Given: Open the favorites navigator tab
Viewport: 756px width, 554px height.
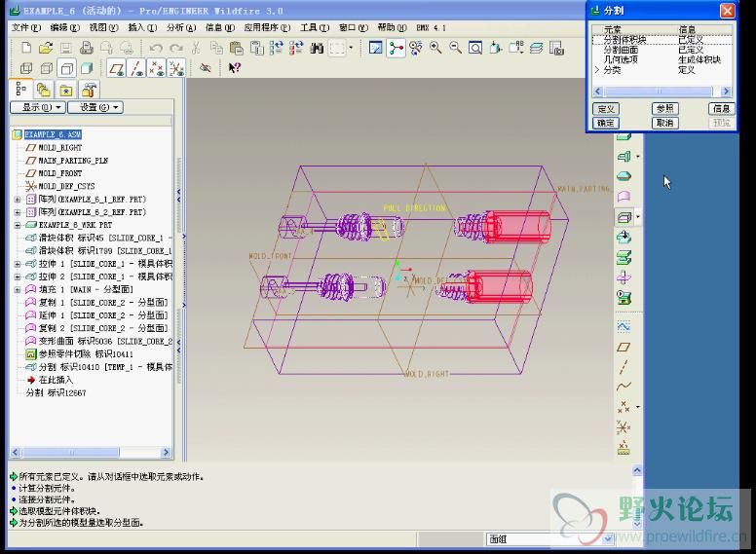Looking at the screenshot, I should [x=66, y=90].
